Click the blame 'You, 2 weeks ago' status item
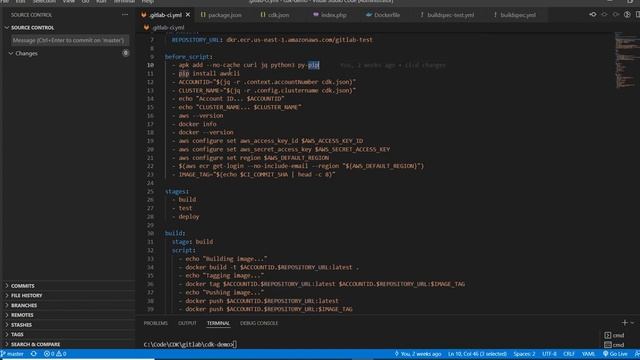Image resolution: width=640 pixels, height=360 pixels. (x=418, y=354)
